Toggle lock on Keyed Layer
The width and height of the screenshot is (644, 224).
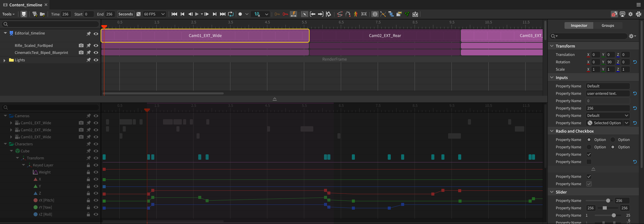(x=88, y=165)
